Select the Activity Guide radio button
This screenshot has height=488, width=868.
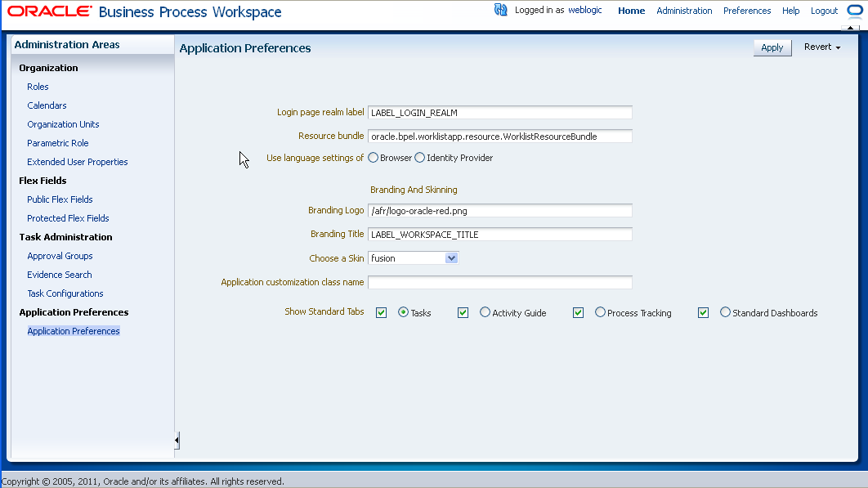coord(485,312)
